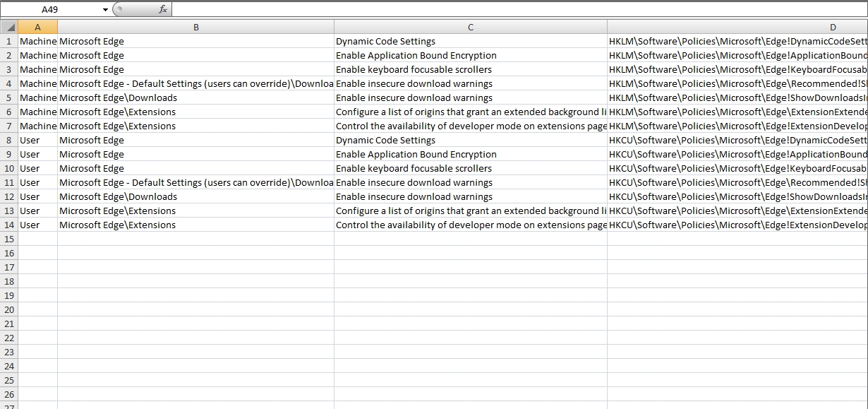This screenshot has height=409, width=868.
Task: Click inside the formula bar
Action: click(x=519, y=9)
